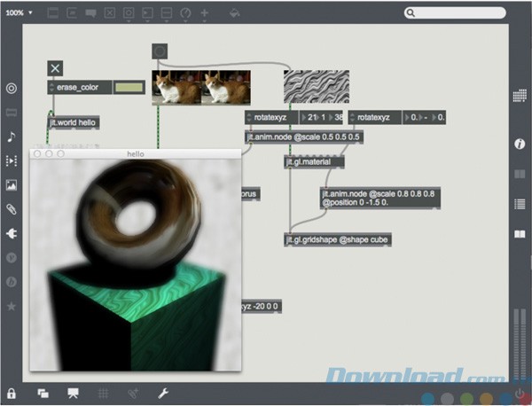Screen dimensions: 532x406
Task: Open the erase_color attribute dropdown
Action: [51, 88]
